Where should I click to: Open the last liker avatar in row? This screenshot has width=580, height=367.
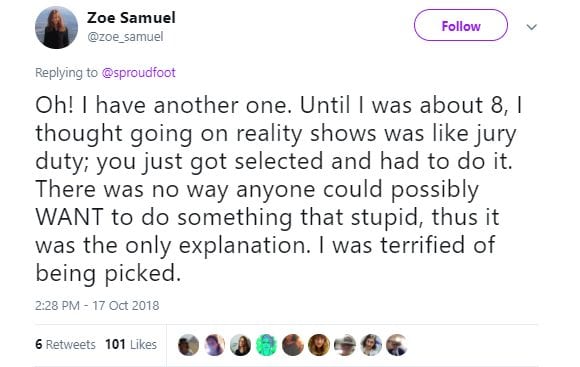tap(397, 345)
